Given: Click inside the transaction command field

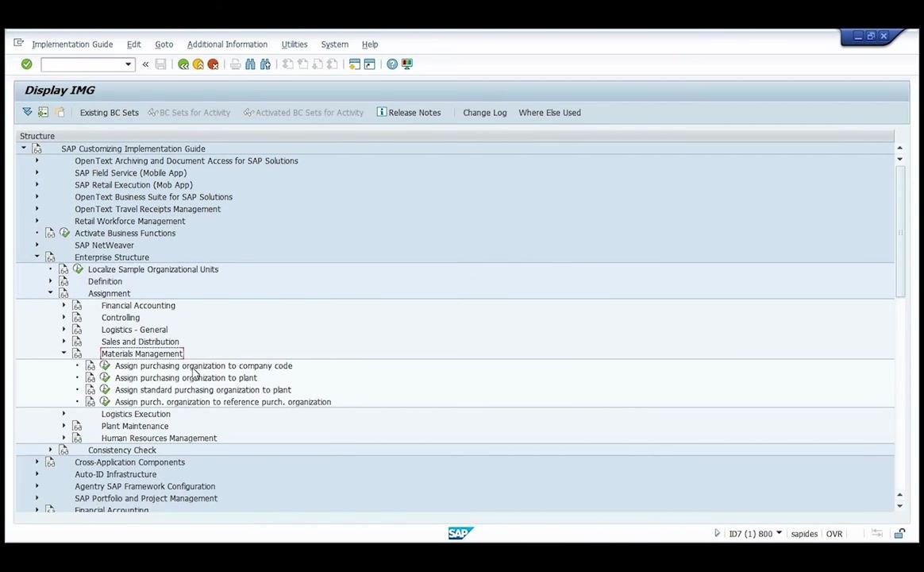Looking at the screenshot, I should click(x=83, y=64).
